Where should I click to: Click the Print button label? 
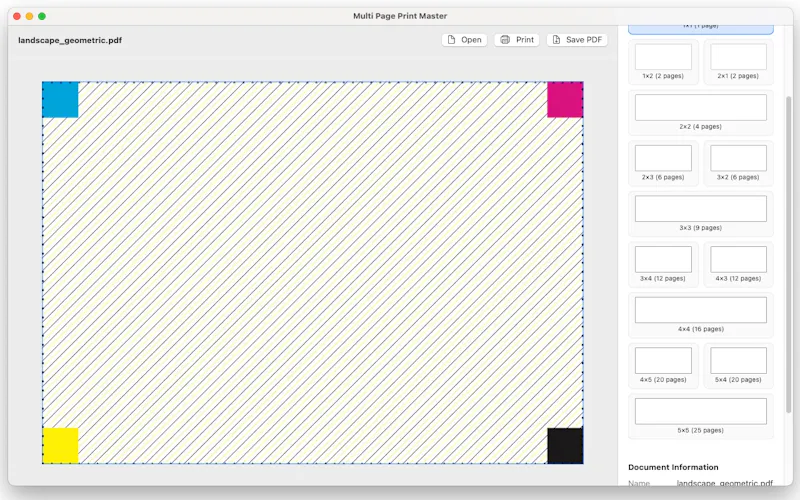pos(524,40)
